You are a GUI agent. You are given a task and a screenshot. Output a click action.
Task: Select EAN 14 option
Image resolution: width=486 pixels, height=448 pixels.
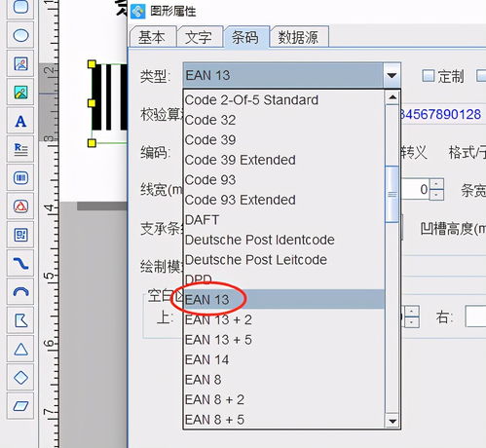[284, 359]
